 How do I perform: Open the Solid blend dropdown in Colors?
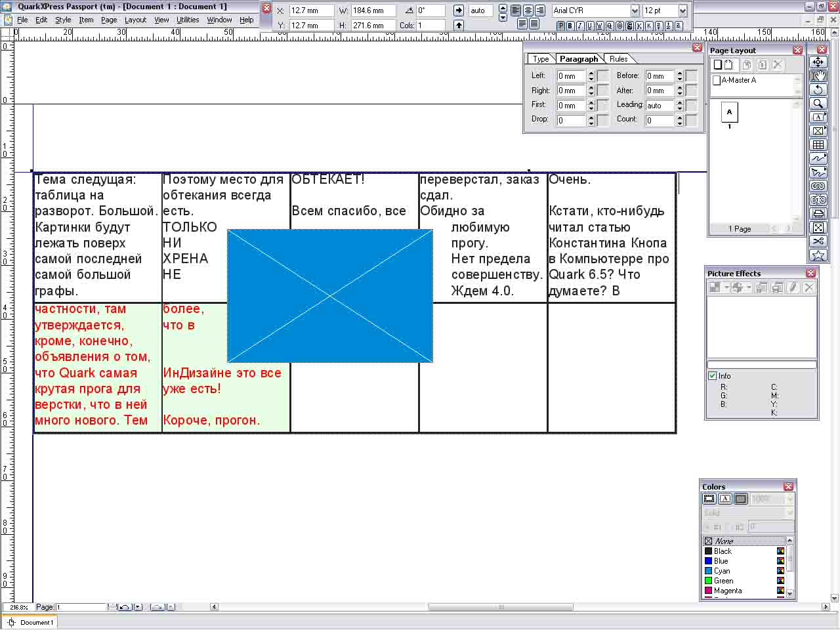789,513
